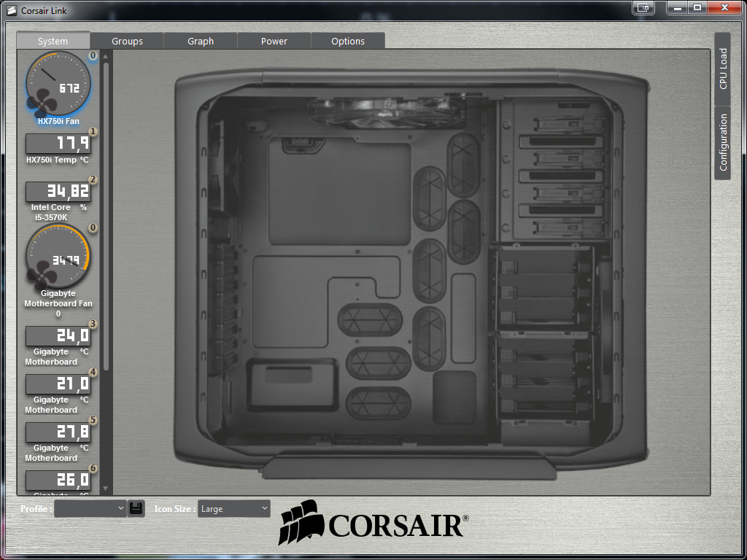Open the Options tab
Image resolution: width=747 pixels, height=560 pixels.
[x=348, y=41]
